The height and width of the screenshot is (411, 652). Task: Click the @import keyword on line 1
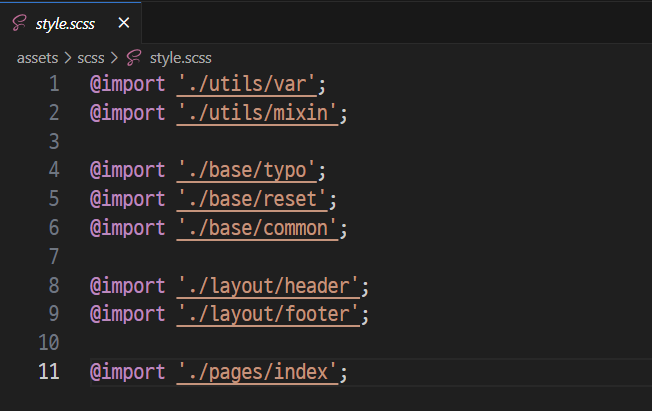128,84
